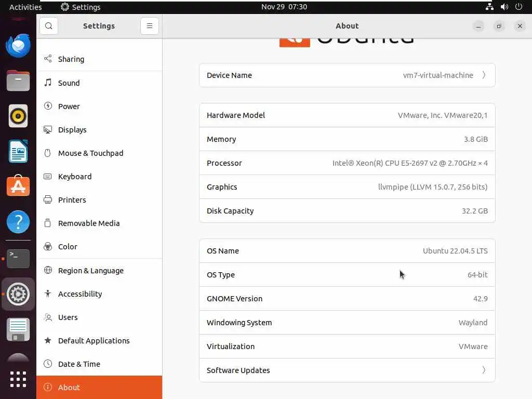Click the Virtualization value VMware
The width and height of the screenshot is (532, 399).
[x=473, y=347]
